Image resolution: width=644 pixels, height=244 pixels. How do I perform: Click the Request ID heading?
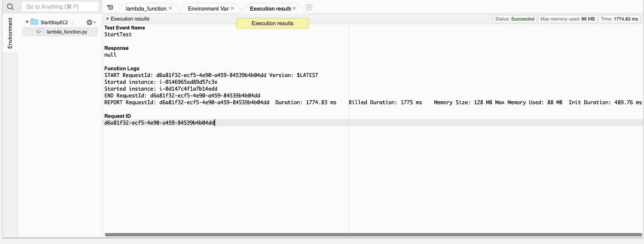click(x=118, y=116)
